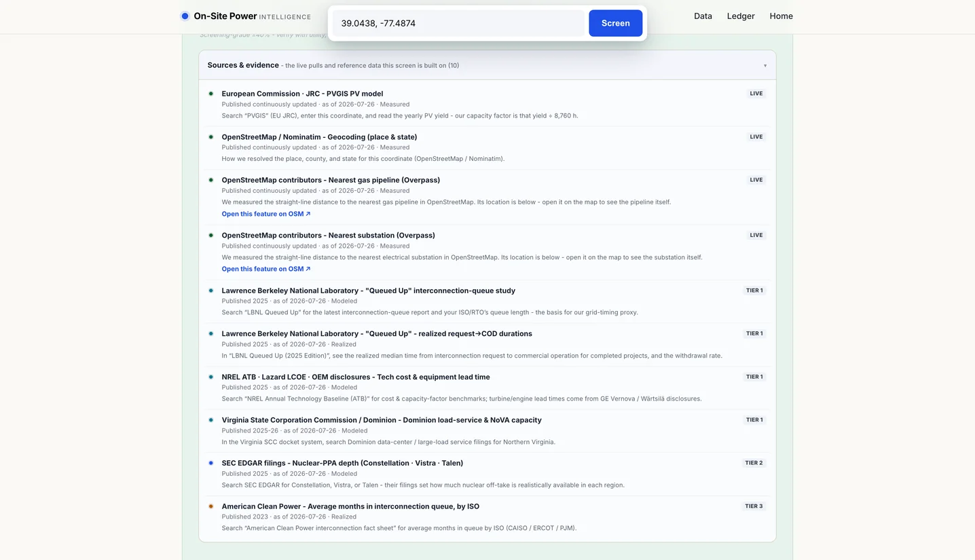Click "Published 2025-26 · as of 2026-07-26 · Modeled" line
The height and width of the screenshot is (560, 975).
click(295, 430)
